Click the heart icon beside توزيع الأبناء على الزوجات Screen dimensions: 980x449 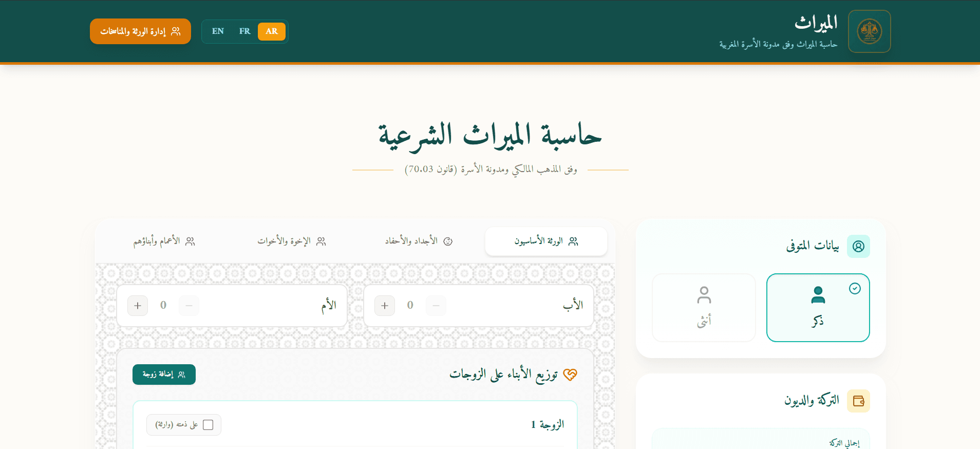click(x=570, y=375)
